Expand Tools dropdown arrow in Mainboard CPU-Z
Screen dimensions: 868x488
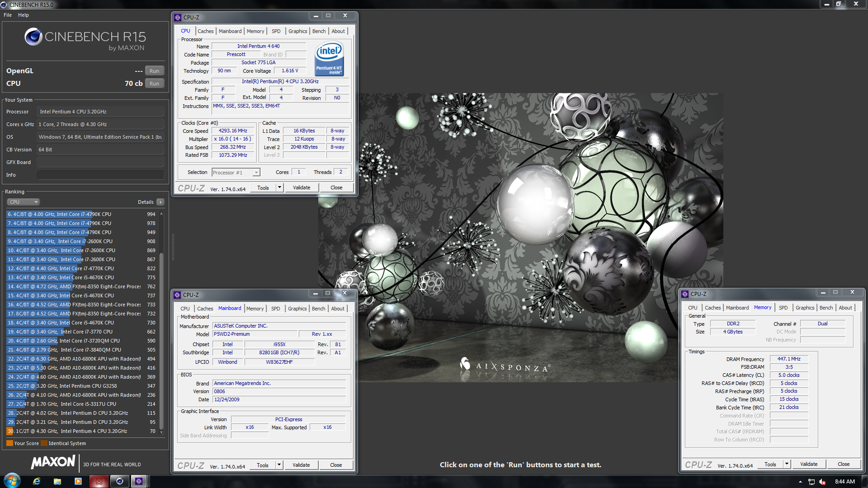[x=279, y=465]
